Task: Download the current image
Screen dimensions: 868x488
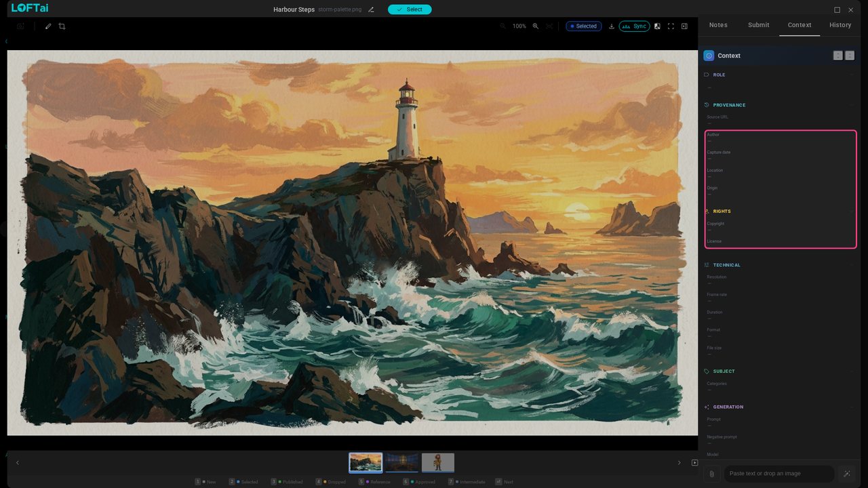Action: tap(612, 26)
